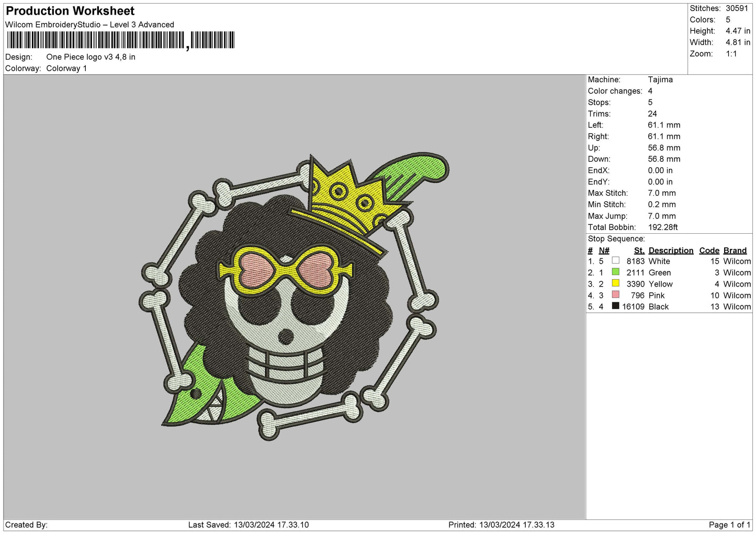Click the Width value '4.81 in'
Screen dimensions: 756x534
(x=738, y=42)
